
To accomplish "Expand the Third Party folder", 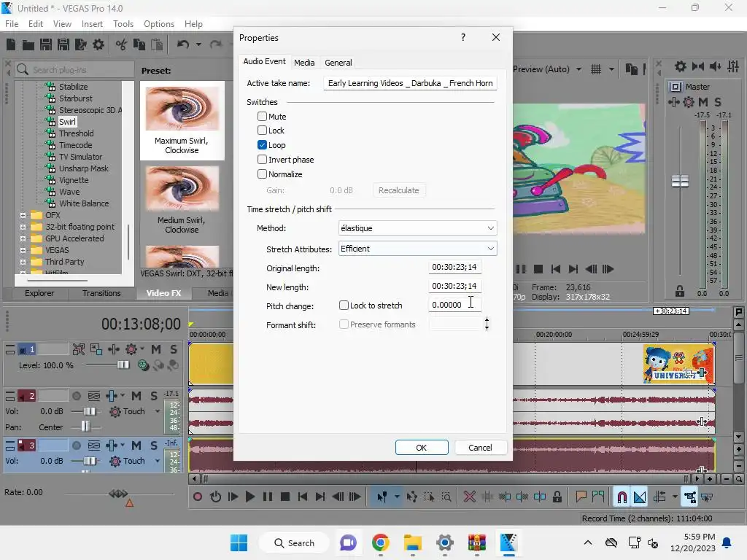I will [x=23, y=262].
